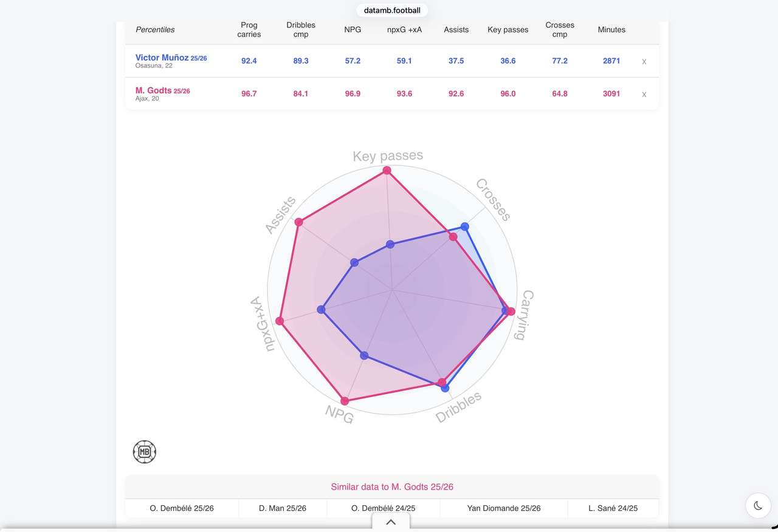This screenshot has width=778, height=532.
Task: Click the Minutes column header
Action: pos(611,30)
